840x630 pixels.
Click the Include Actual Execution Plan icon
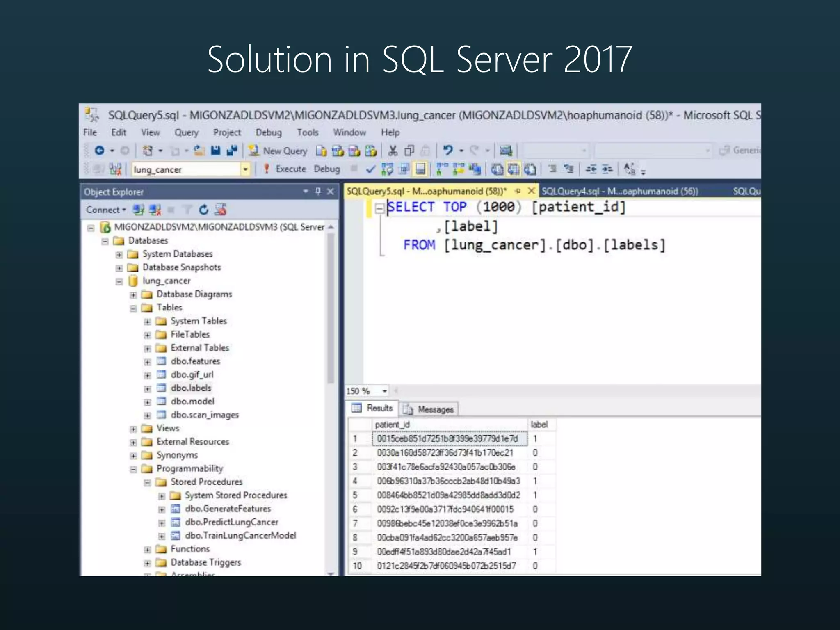[x=442, y=169]
